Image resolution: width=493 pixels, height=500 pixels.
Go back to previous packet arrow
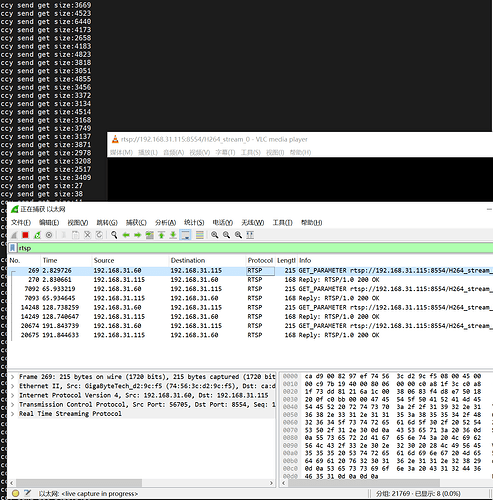126,235
